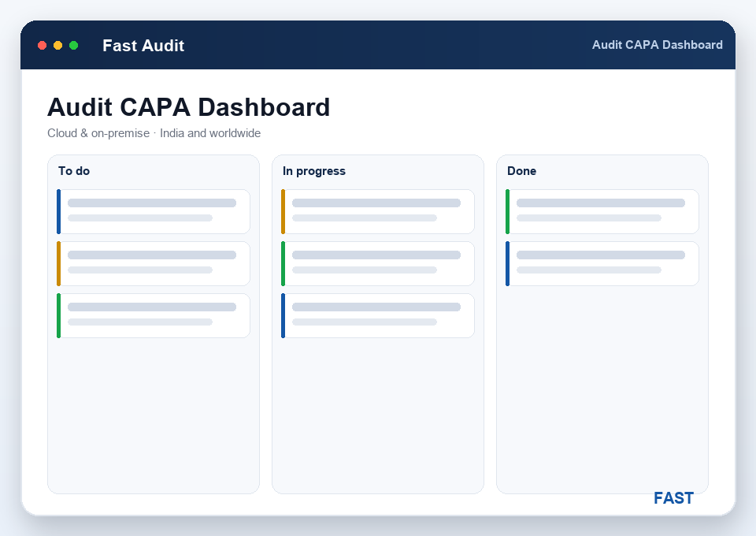Click Audit CAPA Dashboard label in header bar
756x536 pixels.
pos(657,45)
